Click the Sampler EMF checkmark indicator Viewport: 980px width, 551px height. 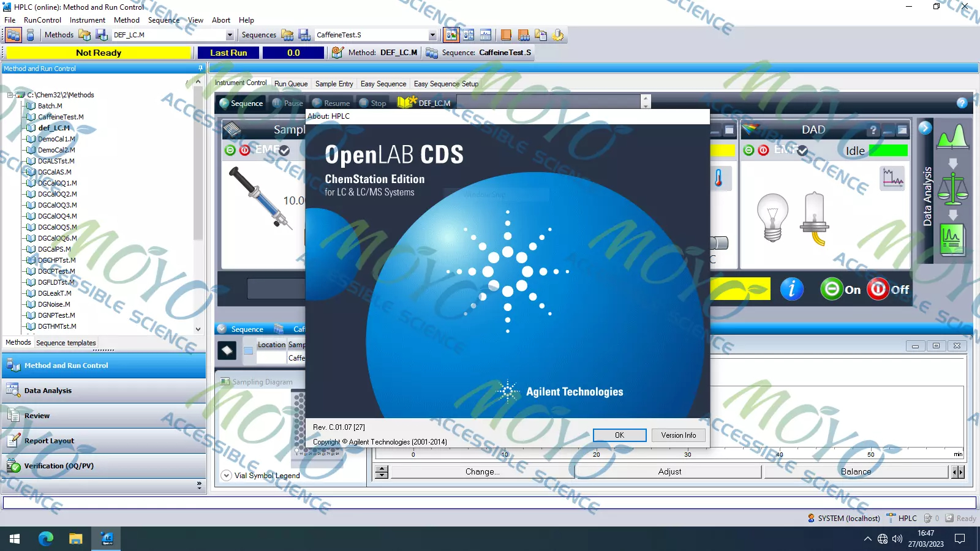(x=284, y=150)
